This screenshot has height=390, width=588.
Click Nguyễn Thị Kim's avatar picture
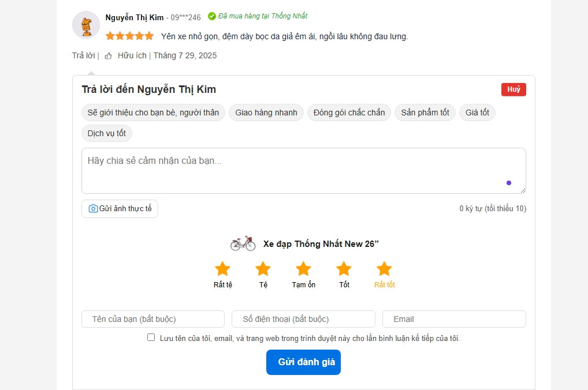(x=85, y=25)
